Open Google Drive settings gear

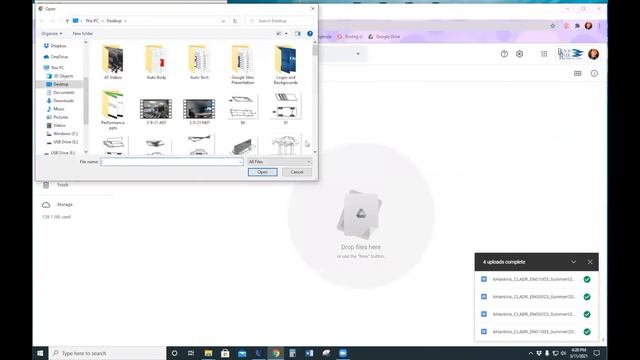coord(519,54)
